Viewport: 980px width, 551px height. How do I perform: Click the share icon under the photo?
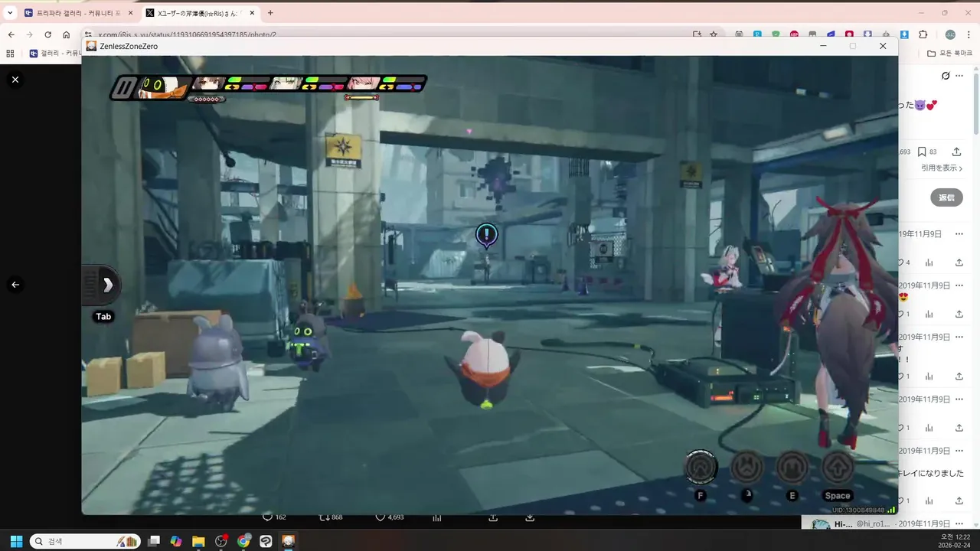pyautogui.click(x=493, y=517)
